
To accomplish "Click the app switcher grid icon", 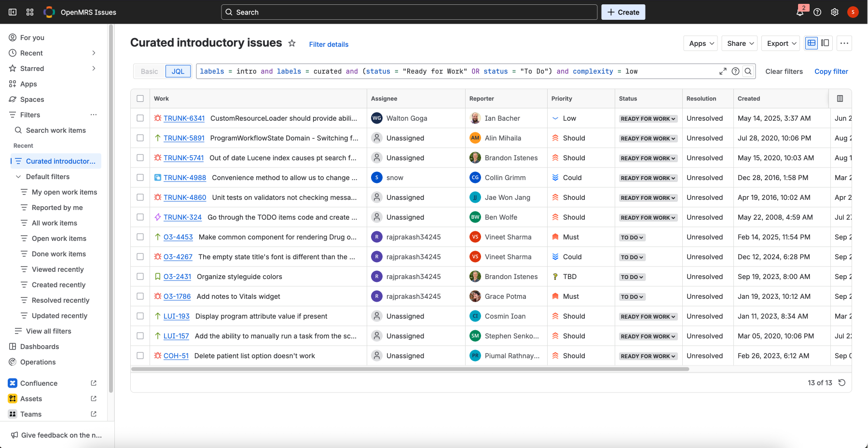I will coord(30,12).
